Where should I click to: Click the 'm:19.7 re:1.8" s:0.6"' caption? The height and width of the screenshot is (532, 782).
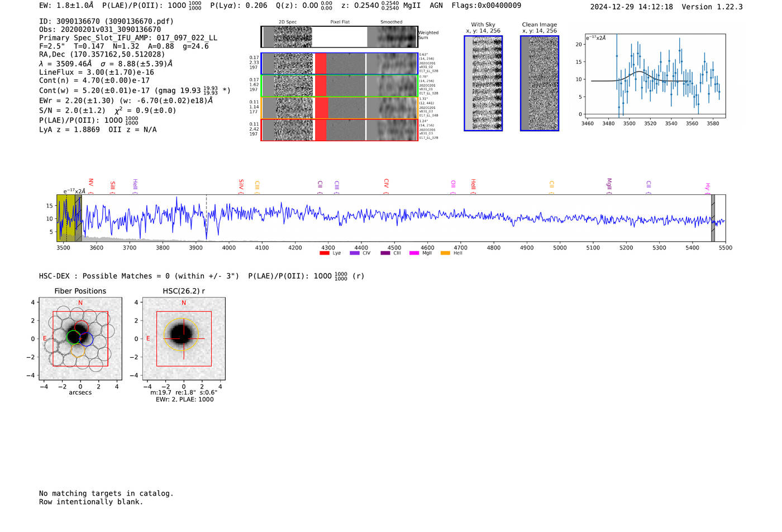pyautogui.click(x=184, y=392)
